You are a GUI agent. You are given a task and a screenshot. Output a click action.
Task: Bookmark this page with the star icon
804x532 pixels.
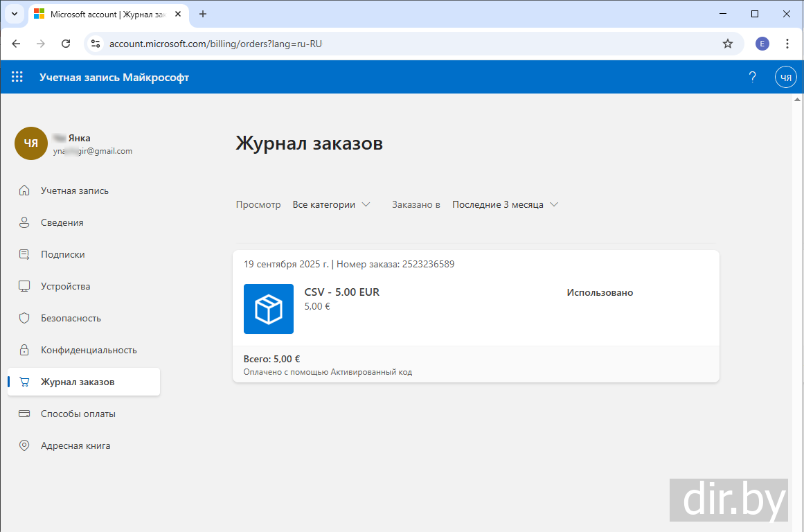point(727,44)
